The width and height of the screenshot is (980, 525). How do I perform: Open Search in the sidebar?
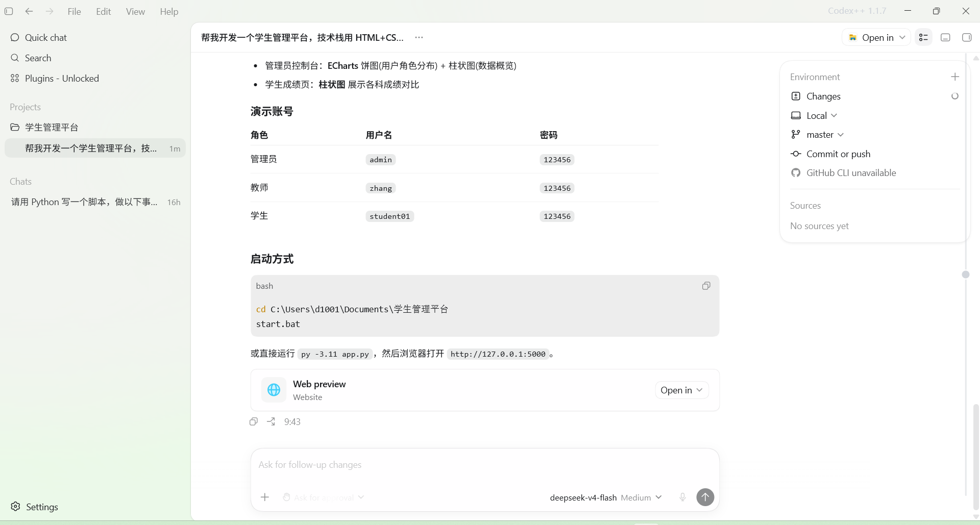[x=95, y=58]
